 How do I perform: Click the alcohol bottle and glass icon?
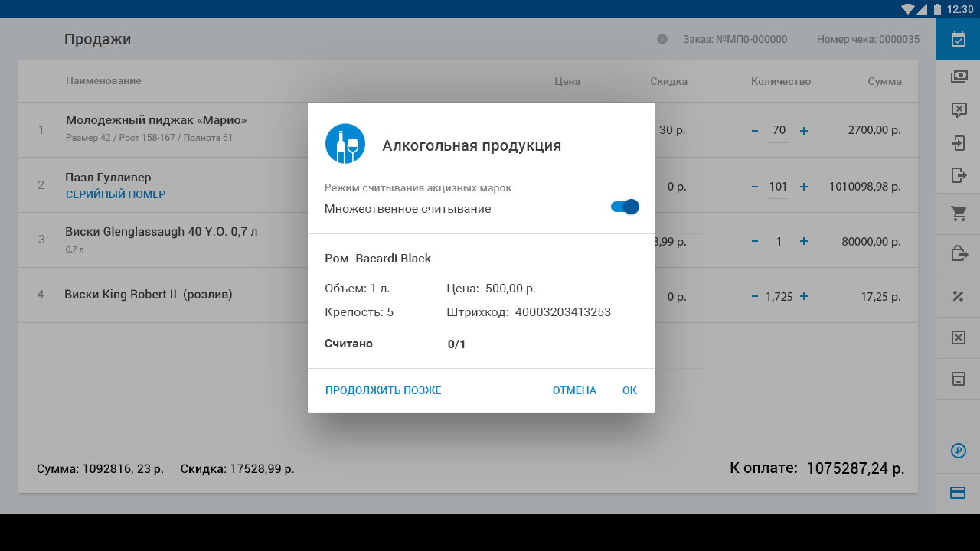coord(345,144)
